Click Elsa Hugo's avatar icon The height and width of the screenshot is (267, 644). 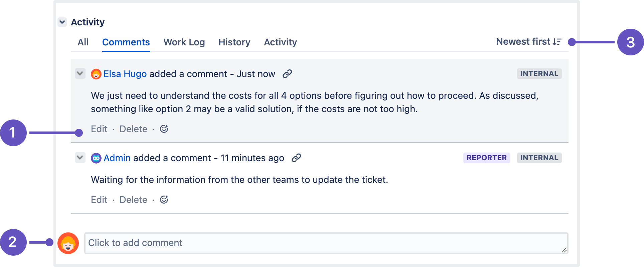(x=96, y=74)
